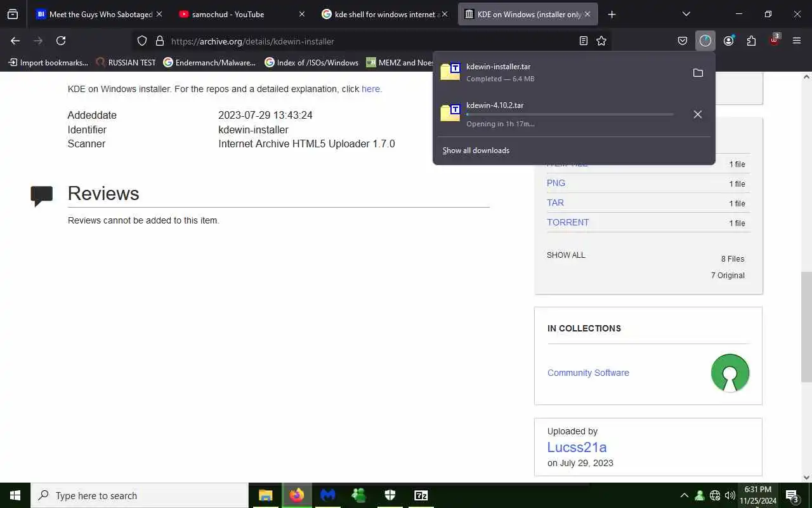Toggle the downloads panel button
The image size is (812, 508).
[705, 41]
